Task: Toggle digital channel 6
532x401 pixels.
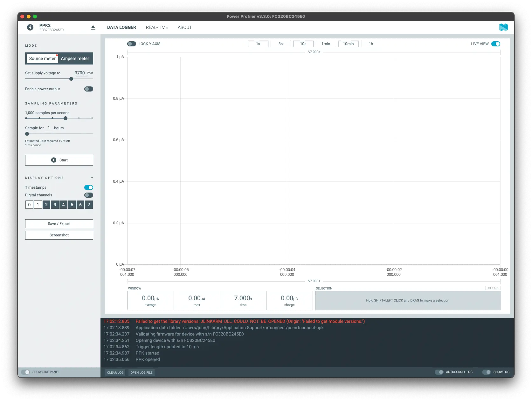Action: click(x=80, y=205)
